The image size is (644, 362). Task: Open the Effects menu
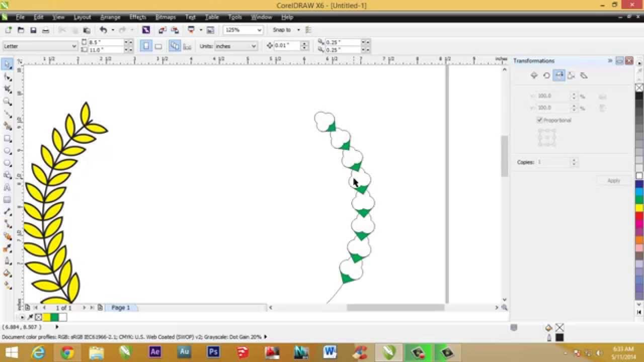(138, 17)
